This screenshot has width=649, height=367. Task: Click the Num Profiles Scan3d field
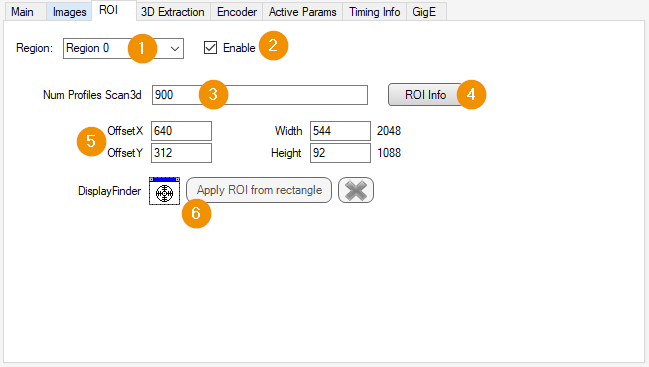tap(260, 95)
